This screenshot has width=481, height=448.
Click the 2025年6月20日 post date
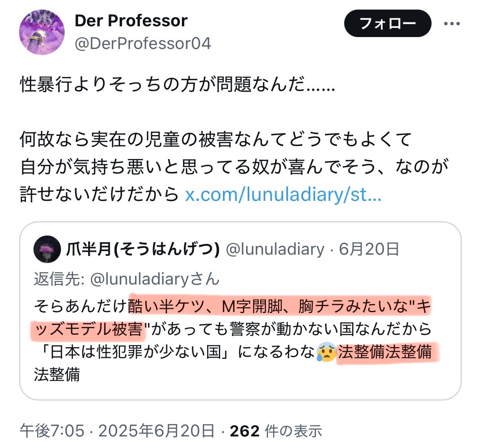pyautogui.click(x=156, y=431)
